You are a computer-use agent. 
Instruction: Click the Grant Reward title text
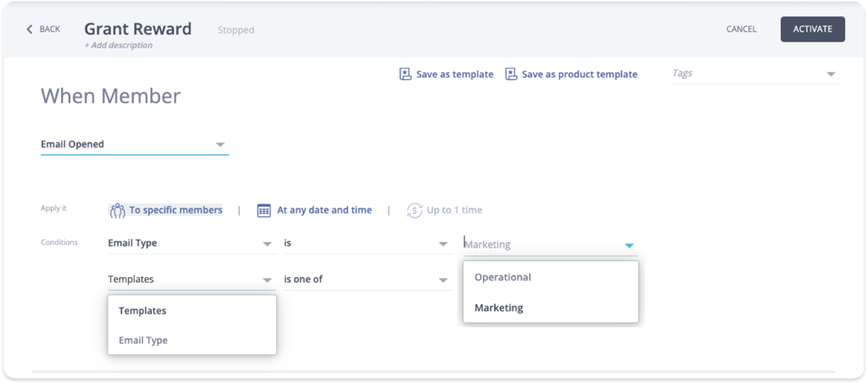[x=137, y=29]
